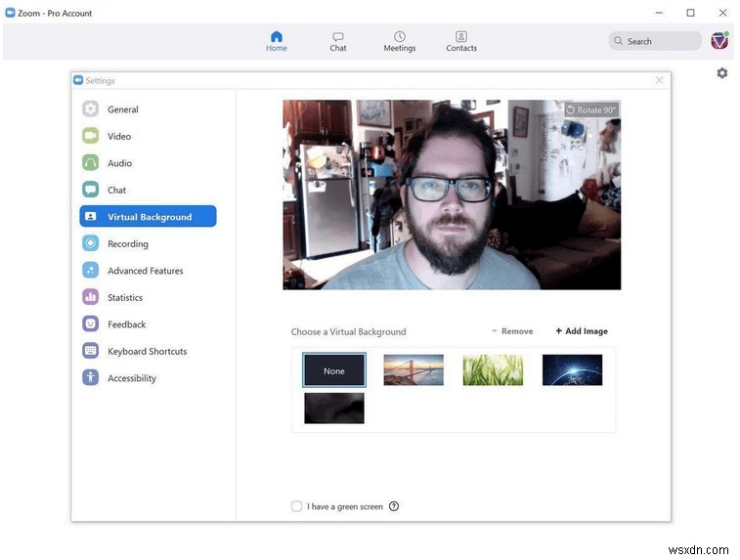Screen dimensions: 740x560
Task: Click the Chat bubble icon in Settings sidebar
Action: point(90,190)
